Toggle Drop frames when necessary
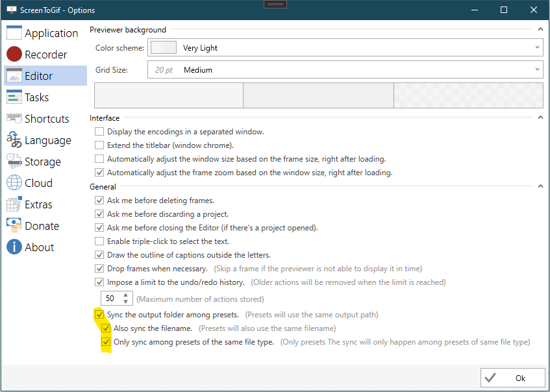This screenshot has width=550, height=392. [x=99, y=269]
